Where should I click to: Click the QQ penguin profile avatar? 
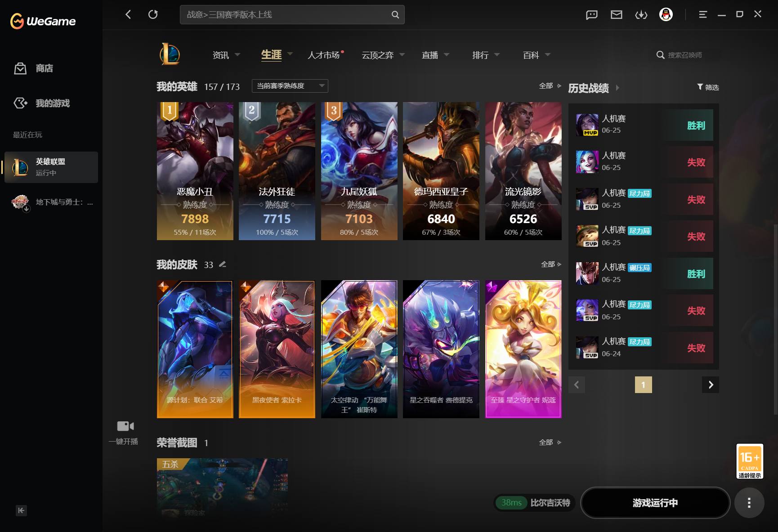point(666,14)
